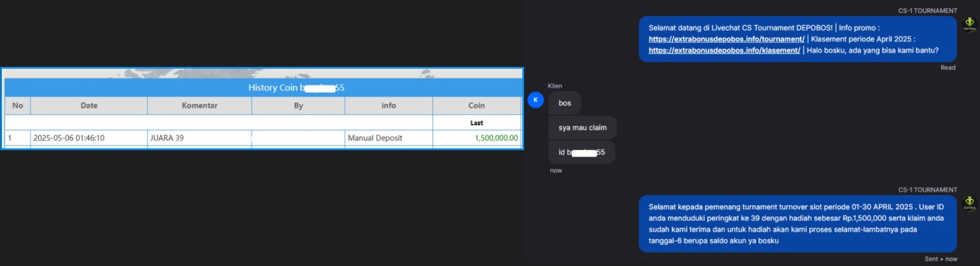Click the 'info' column header
980x266 pixels.
click(388, 105)
